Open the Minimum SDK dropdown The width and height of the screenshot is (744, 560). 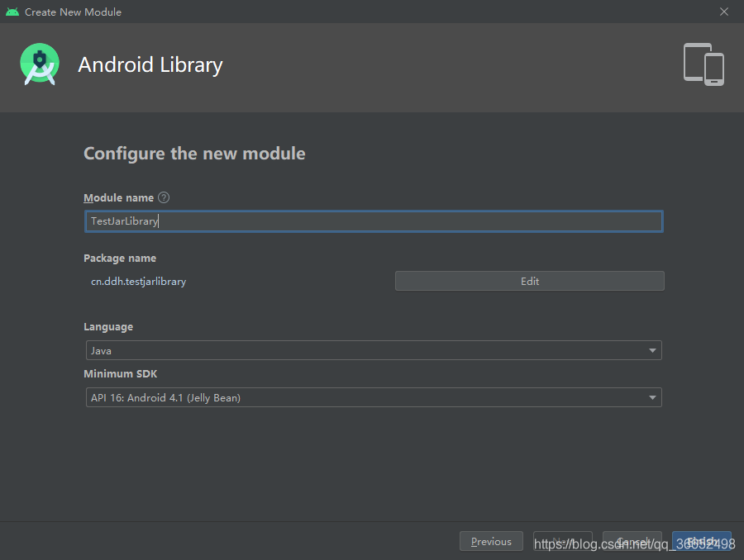point(374,397)
